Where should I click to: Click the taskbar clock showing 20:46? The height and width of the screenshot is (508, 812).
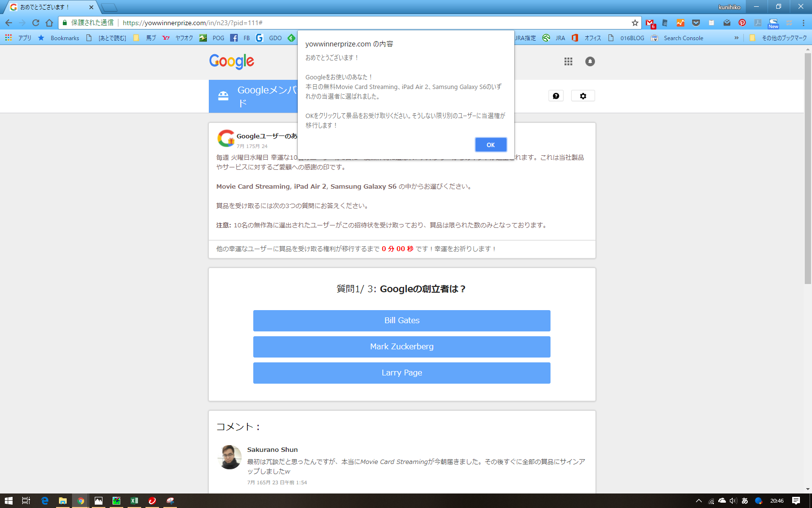click(x=777, y=501)
